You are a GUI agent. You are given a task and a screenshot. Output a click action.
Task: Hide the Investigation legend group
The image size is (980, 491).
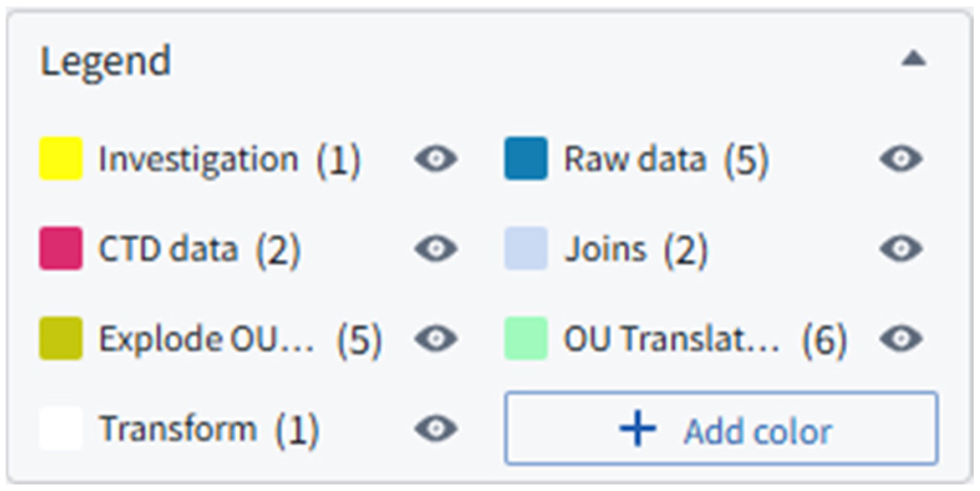(x=436, y=159)
